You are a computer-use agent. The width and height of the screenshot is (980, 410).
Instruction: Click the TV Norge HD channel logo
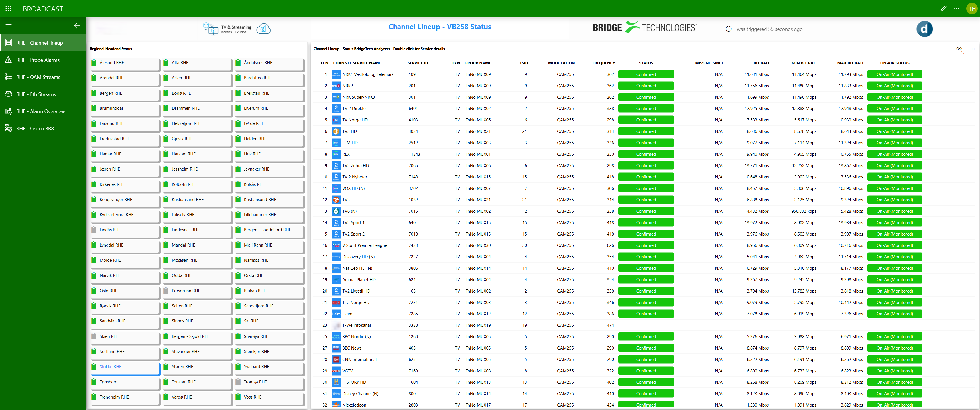click(336, 120)
